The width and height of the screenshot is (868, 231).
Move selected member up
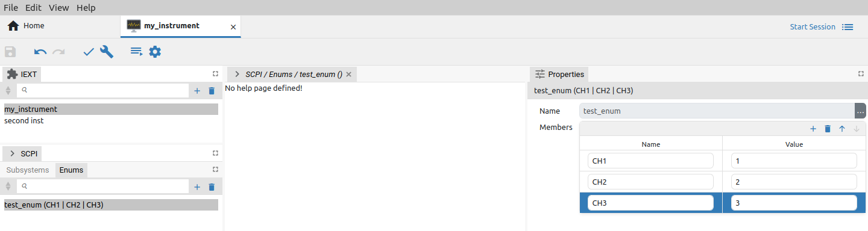click(x=842, y=129)
